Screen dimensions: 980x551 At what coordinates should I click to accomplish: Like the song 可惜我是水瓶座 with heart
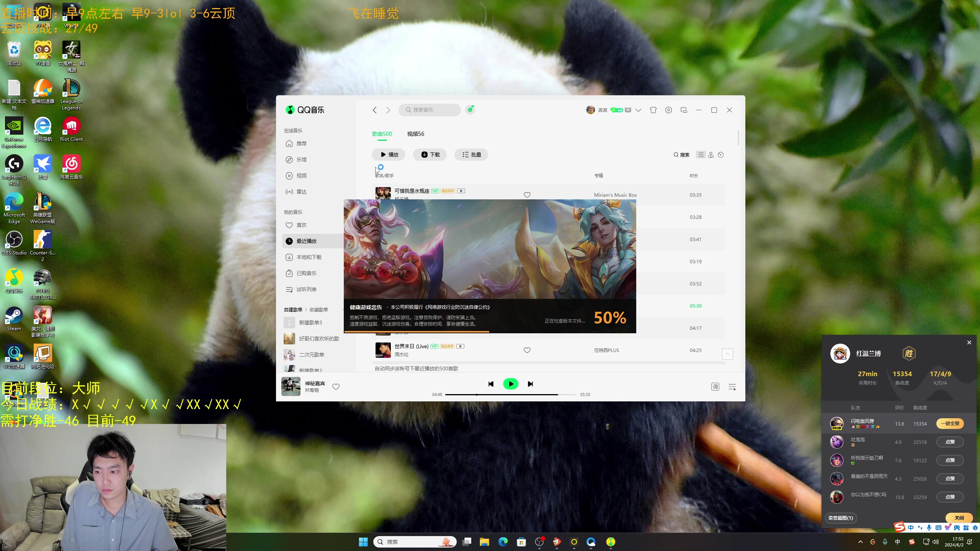pyautogui.click(x=527, y=195)
